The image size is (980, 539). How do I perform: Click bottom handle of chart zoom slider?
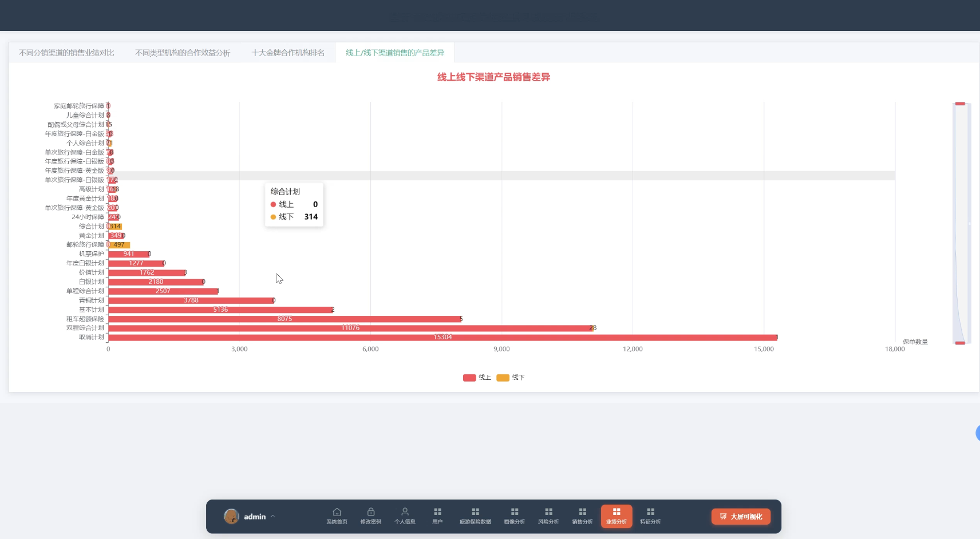(x=960, y=343)
